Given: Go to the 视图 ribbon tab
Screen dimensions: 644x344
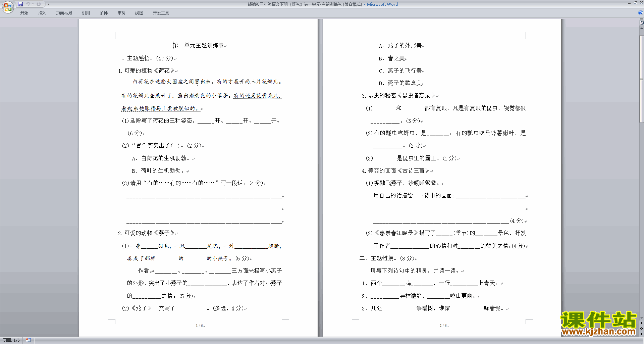Looking at the screenshot, I should click(139, 13).
